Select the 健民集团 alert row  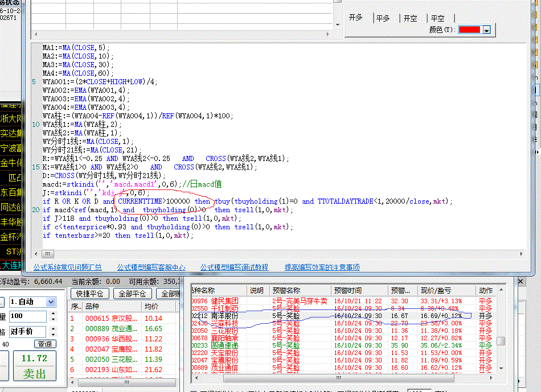click(343, 301)
